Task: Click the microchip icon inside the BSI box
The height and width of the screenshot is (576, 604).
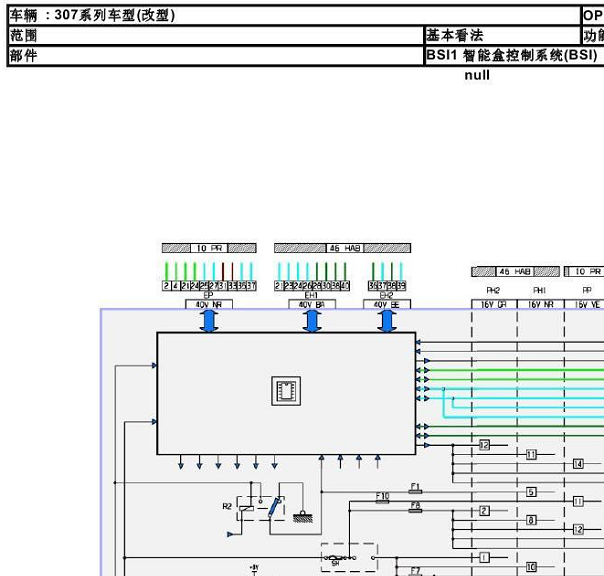Action: coord(286,391)
